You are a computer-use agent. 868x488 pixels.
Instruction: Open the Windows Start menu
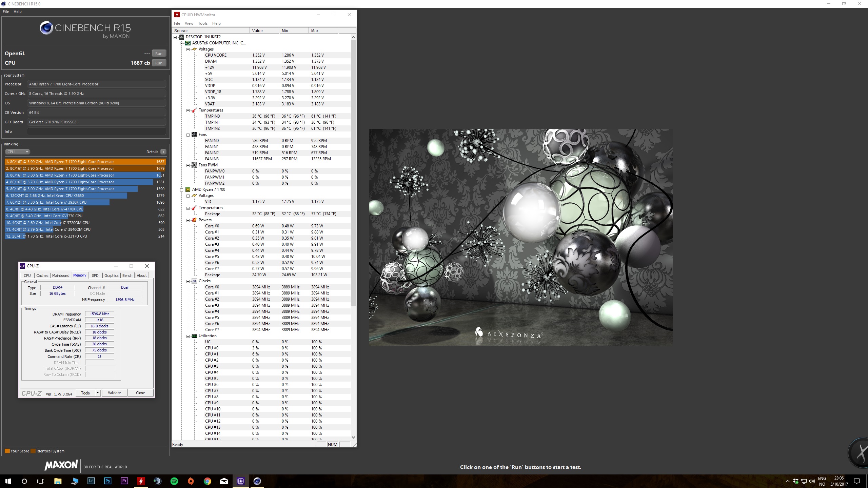pyautogui.click(x=8, y=481)
